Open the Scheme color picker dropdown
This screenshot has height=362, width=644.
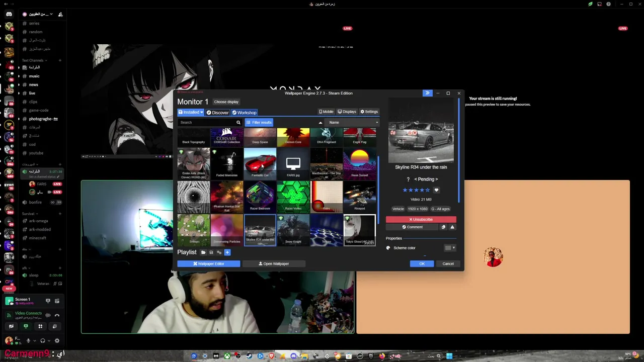450,248
